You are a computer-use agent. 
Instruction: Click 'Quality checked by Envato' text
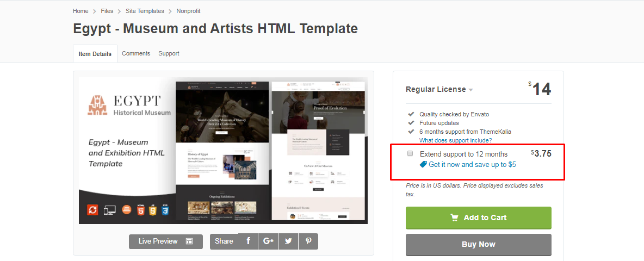point(454,115)
